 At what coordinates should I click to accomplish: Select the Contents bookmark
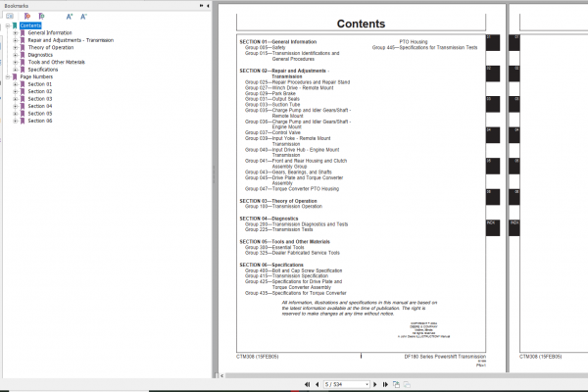pyautogui.click(x=30, y=25)
